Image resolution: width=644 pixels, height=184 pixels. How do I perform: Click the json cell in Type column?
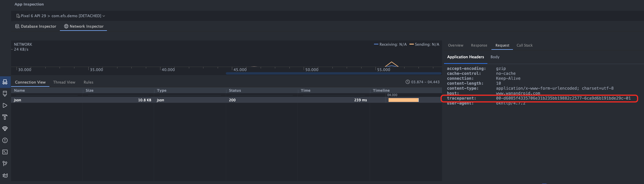pos(160,100)
